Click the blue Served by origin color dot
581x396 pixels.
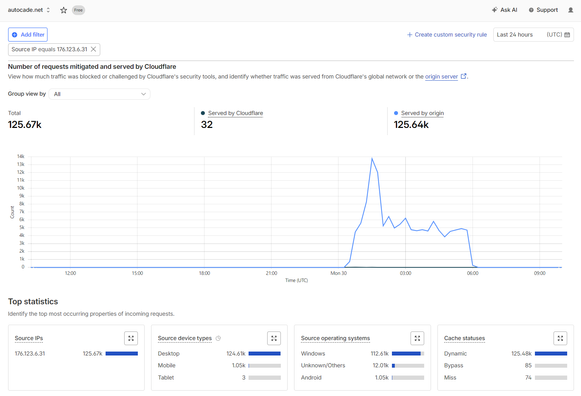point(396,113)
